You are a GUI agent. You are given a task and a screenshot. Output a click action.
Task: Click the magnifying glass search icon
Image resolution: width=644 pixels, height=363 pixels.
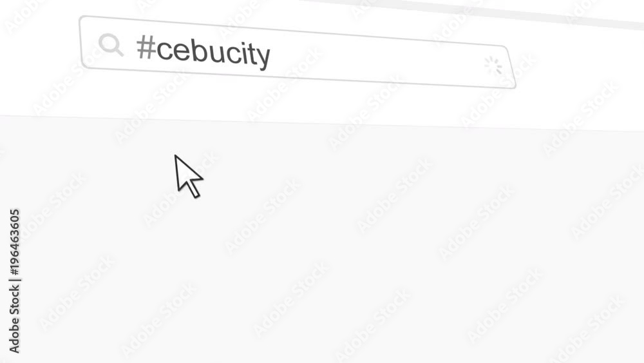[x=111, y=44]
